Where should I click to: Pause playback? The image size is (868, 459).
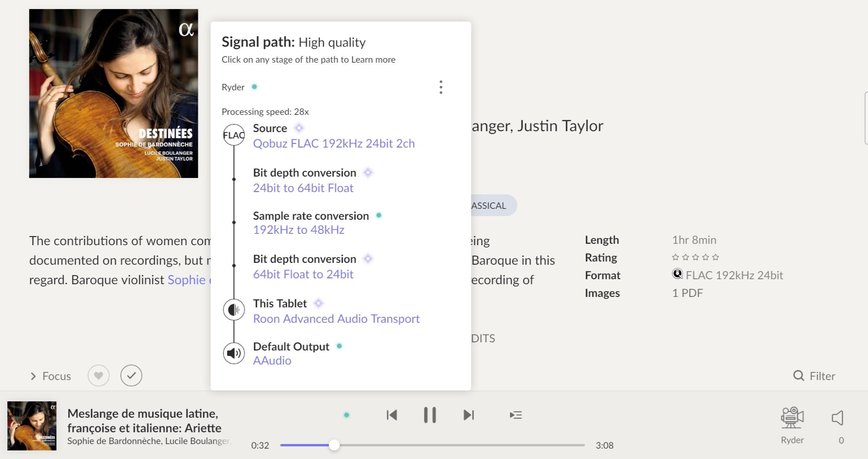pyautogui.click(x=430, y=415)
